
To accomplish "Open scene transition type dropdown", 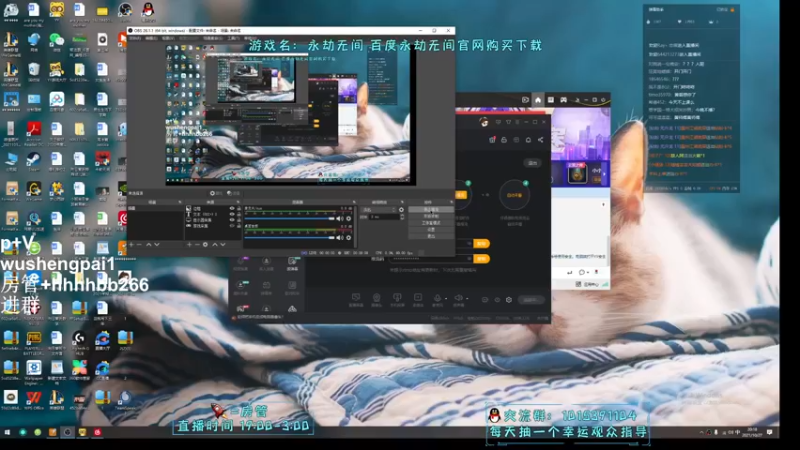I will (379, 210).
